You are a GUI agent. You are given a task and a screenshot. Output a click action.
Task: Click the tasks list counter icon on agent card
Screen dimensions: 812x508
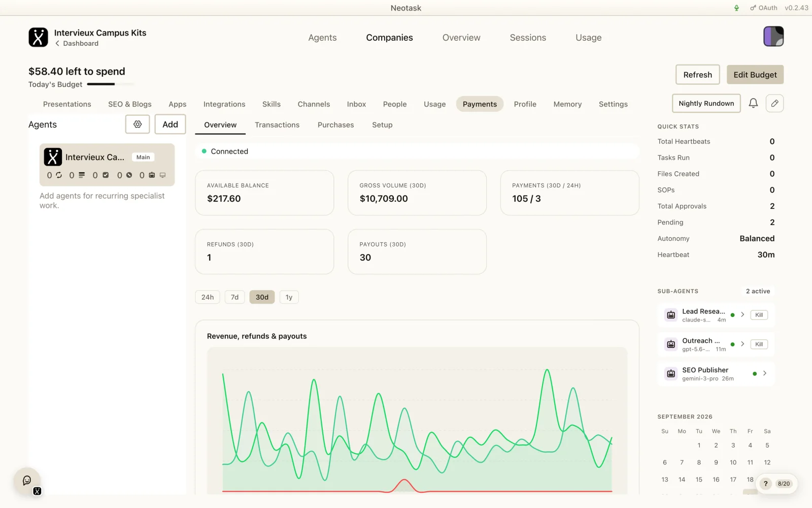pyautogui.click(x=82, y=175)
